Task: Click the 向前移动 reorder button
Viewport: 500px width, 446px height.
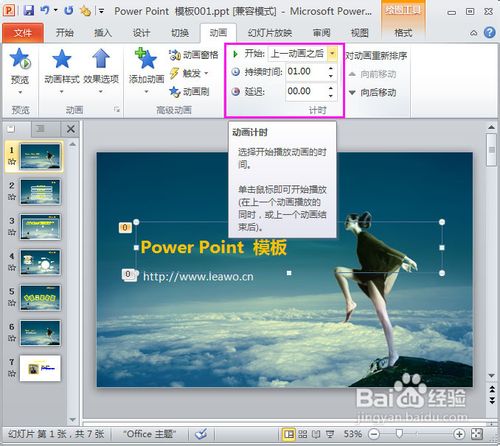Action: pos(372,74)
